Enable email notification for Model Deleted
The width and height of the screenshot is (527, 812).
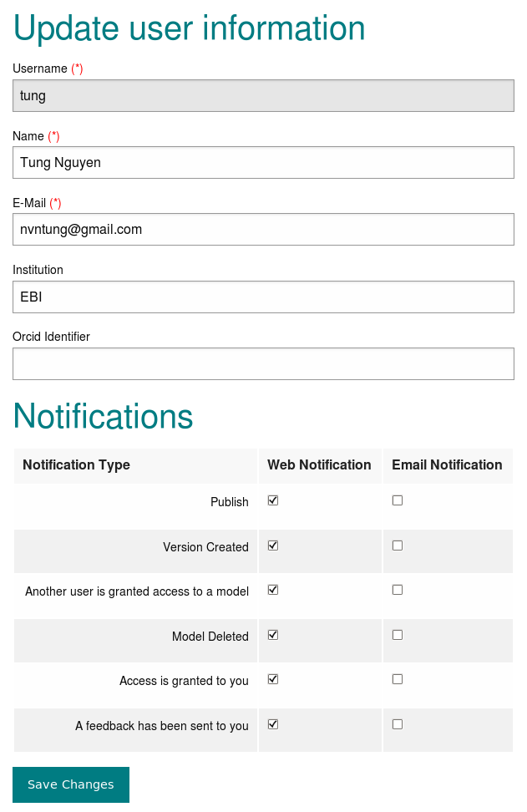click(x=397, y=634)
